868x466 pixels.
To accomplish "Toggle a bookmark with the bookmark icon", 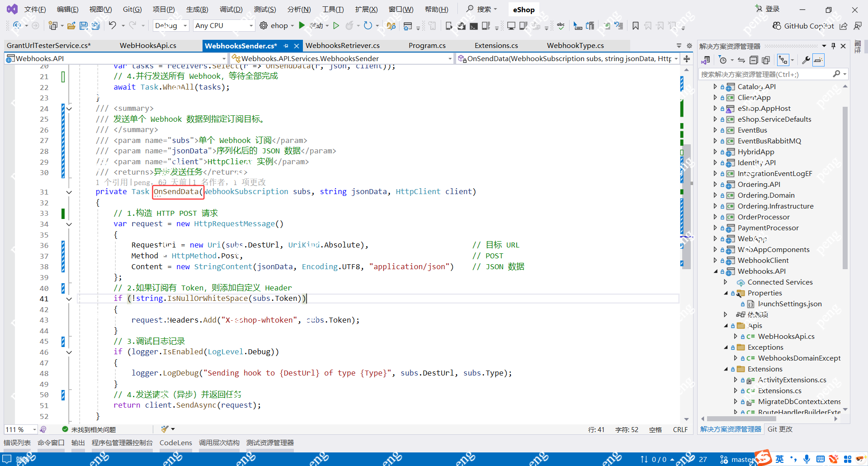I will (635, 26).
